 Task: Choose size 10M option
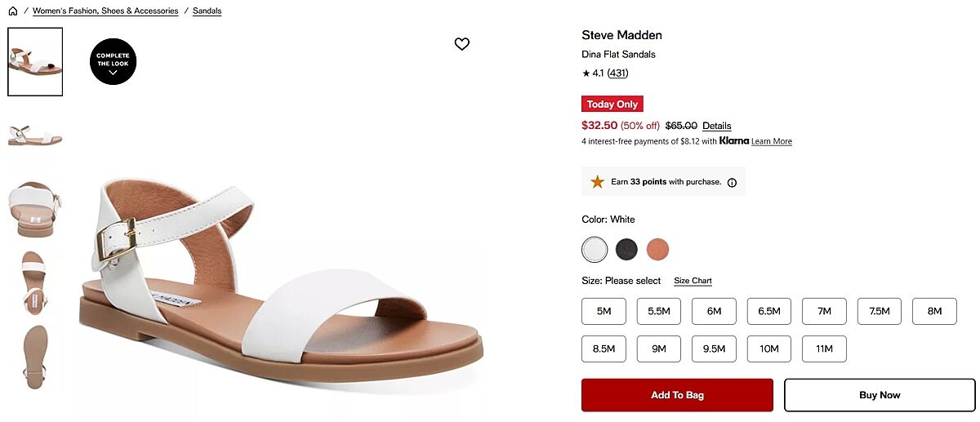(768, 349)
